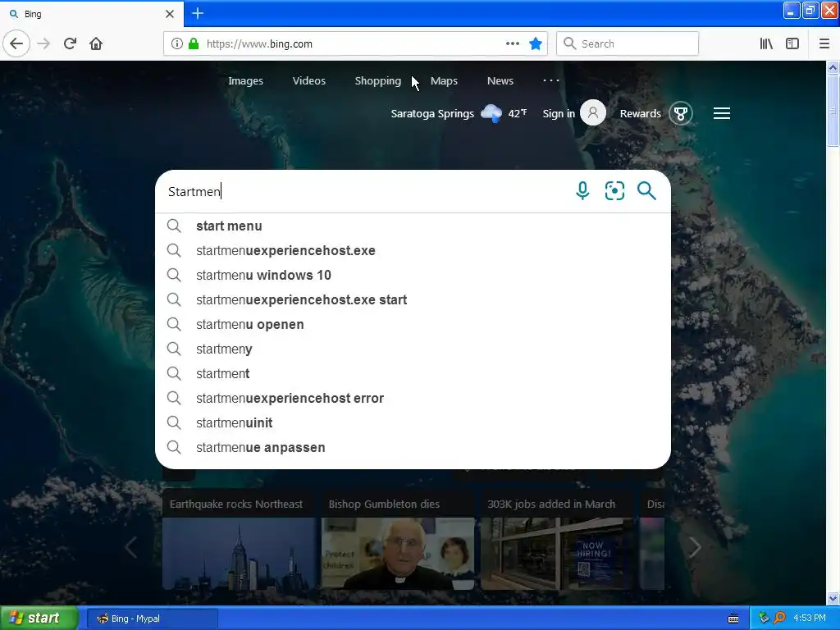Reload the Bing page
840x630 pixels.
tap(71, 43)
